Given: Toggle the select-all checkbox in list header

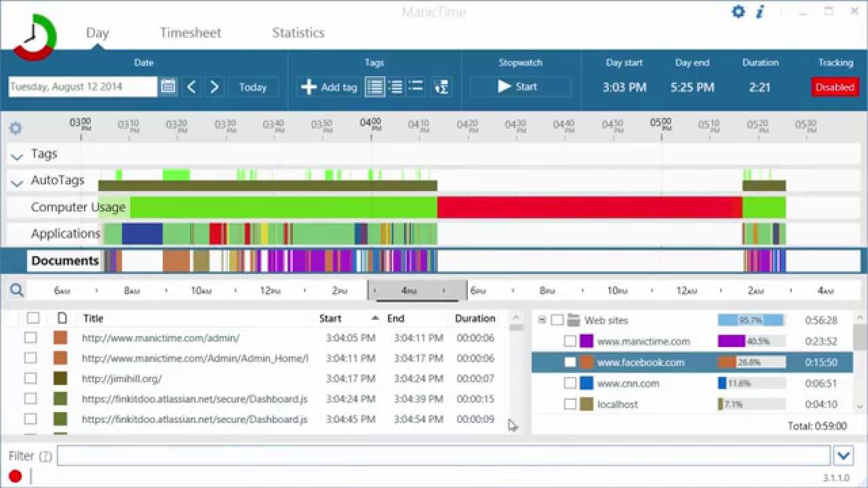Looking at the screenshot, I should (33, 318).
